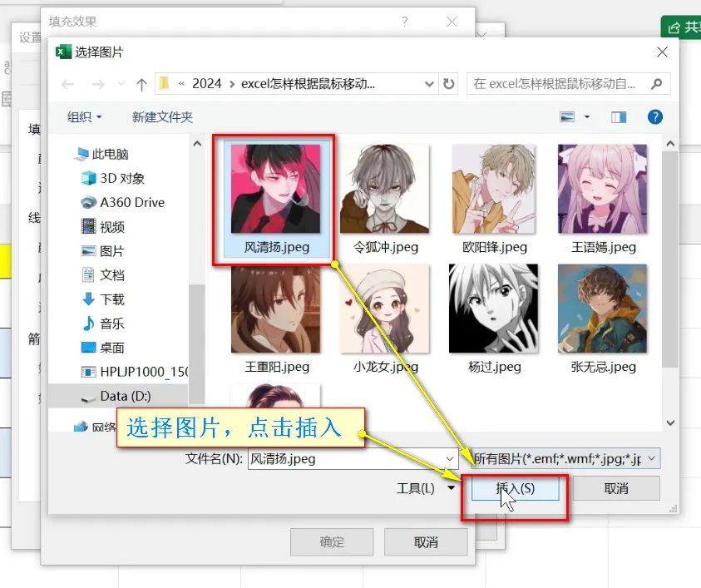This screenshot has width=701, height=588.
Task: Refresh the current folder view
Action: pyautogui.click(x=448, y=84)
